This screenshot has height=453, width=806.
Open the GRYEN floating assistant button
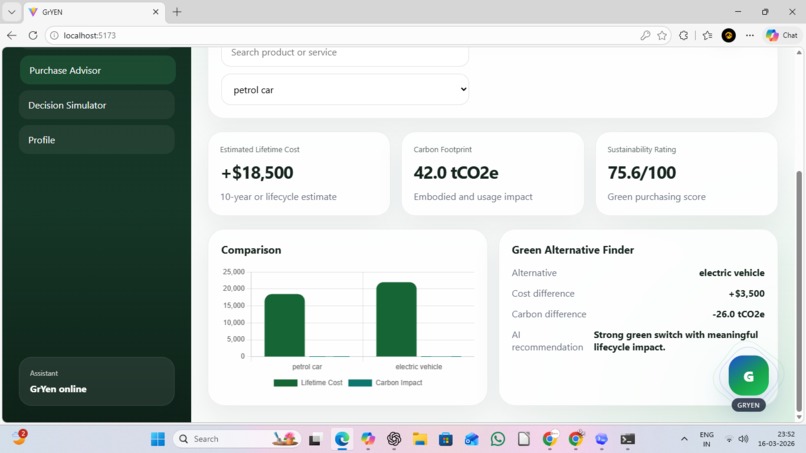[x=748, y=376]
